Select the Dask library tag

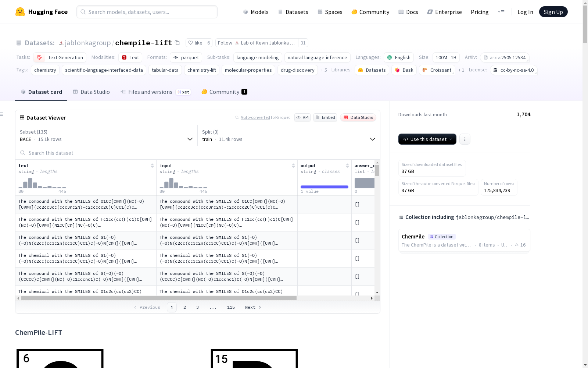pos(404,70)
